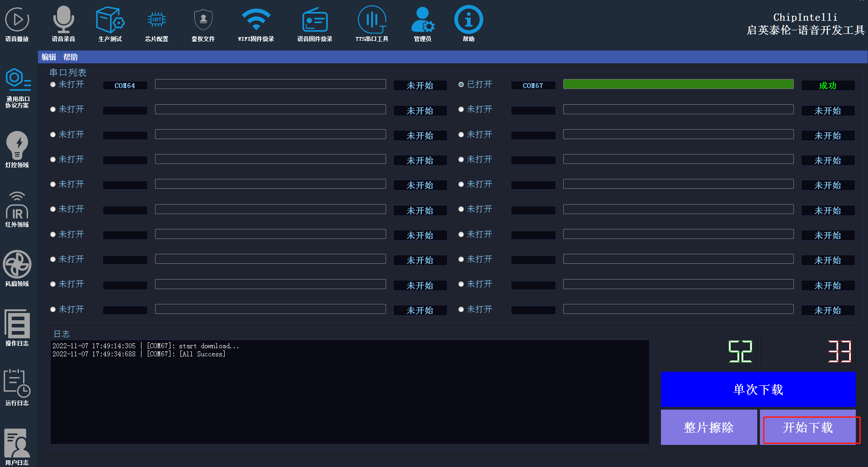Open the 运行日志 runtime log
This screenshot has height=467, width=868.
pos(17,388)
